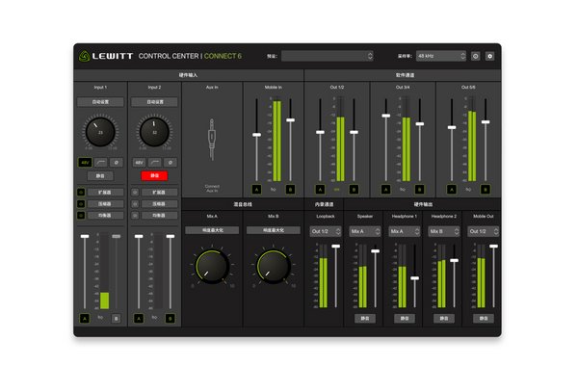
Task: Click the LEWITT logo
Action: [105, 56]
